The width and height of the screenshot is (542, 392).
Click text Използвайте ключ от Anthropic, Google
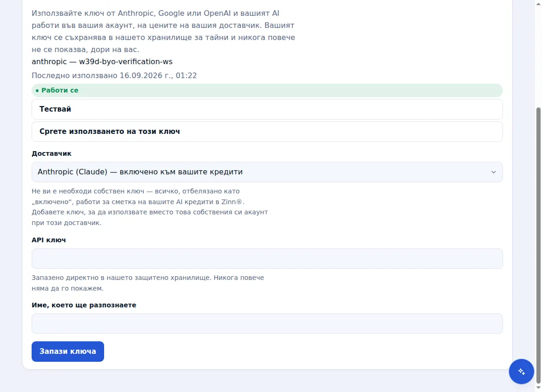point(108,13)
